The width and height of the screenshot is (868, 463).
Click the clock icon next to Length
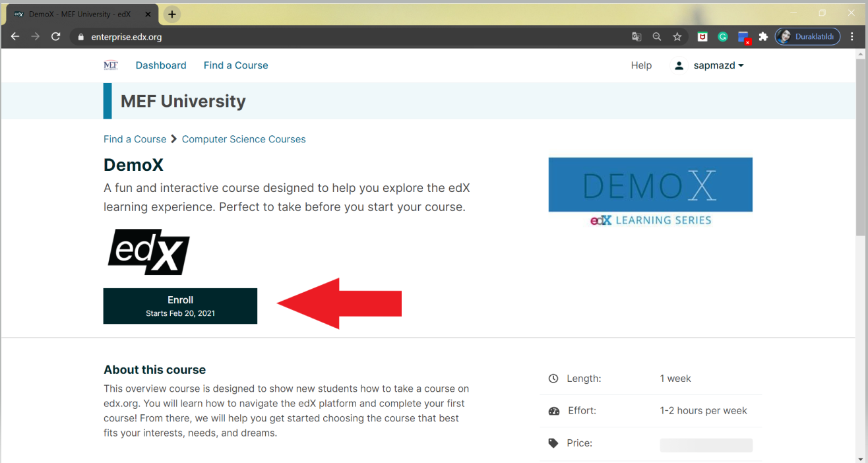point(553,379)
